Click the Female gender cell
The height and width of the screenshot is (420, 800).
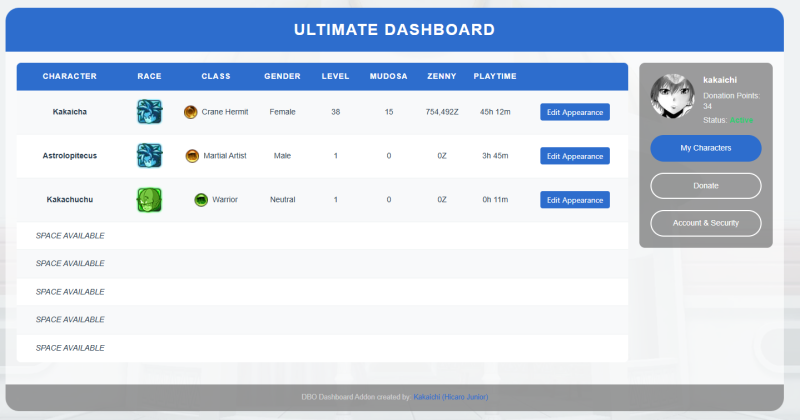click(x=282, y=112)
